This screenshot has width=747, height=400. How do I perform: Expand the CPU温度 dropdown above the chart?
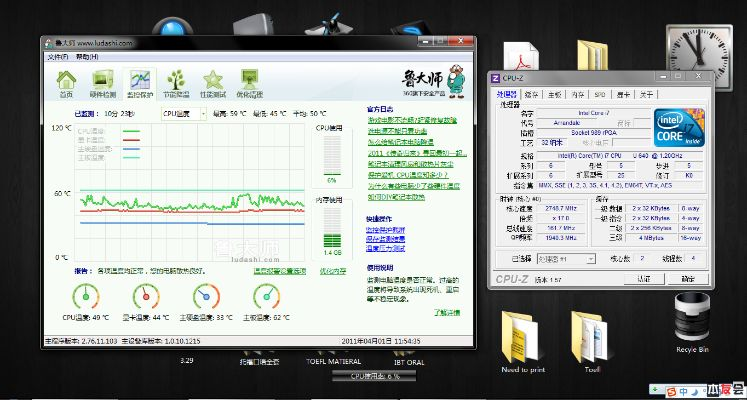pos(184,114)
